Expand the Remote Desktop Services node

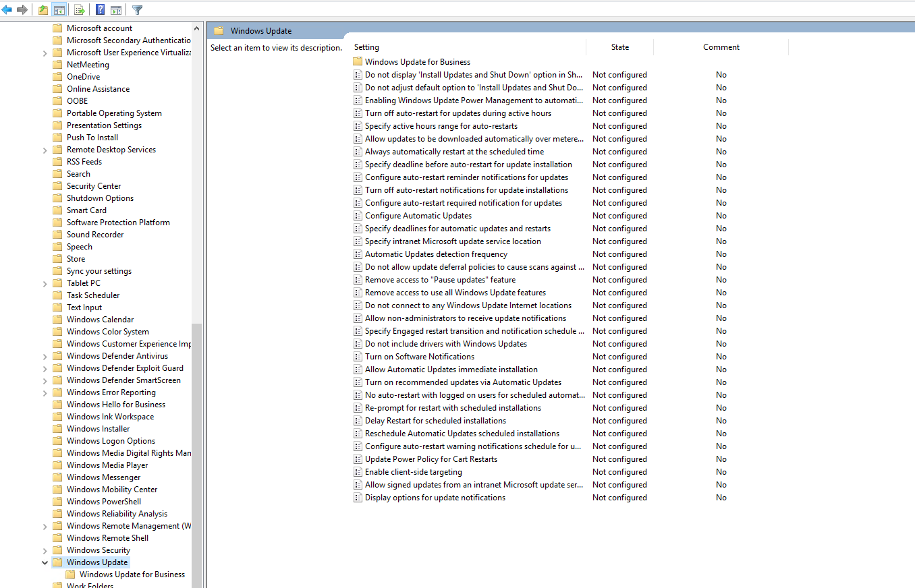click(45, 150)
